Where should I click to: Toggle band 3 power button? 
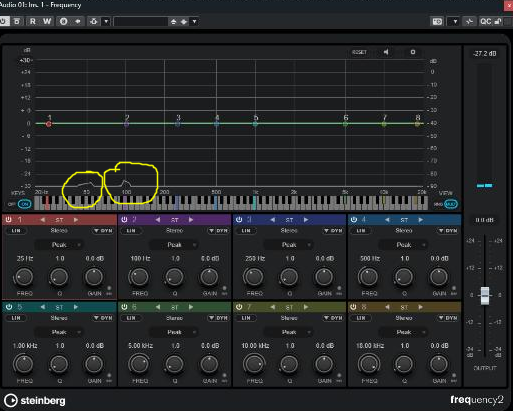239,219
